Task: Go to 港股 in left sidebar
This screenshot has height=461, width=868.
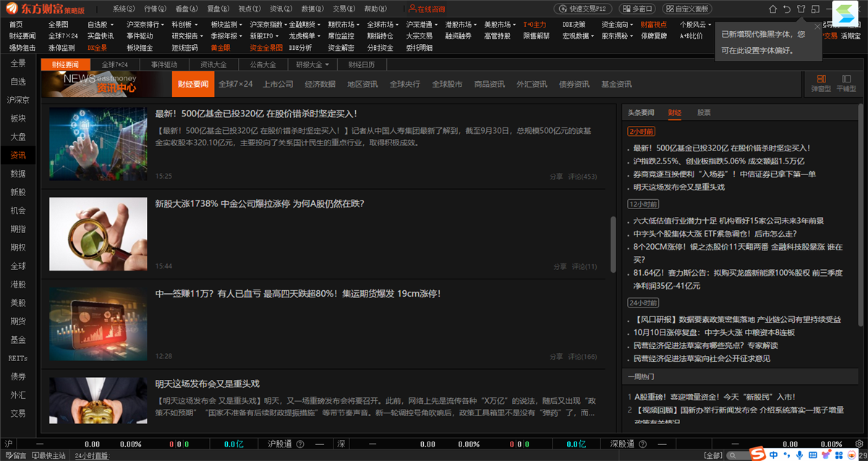Action: (x=18, y=284)
